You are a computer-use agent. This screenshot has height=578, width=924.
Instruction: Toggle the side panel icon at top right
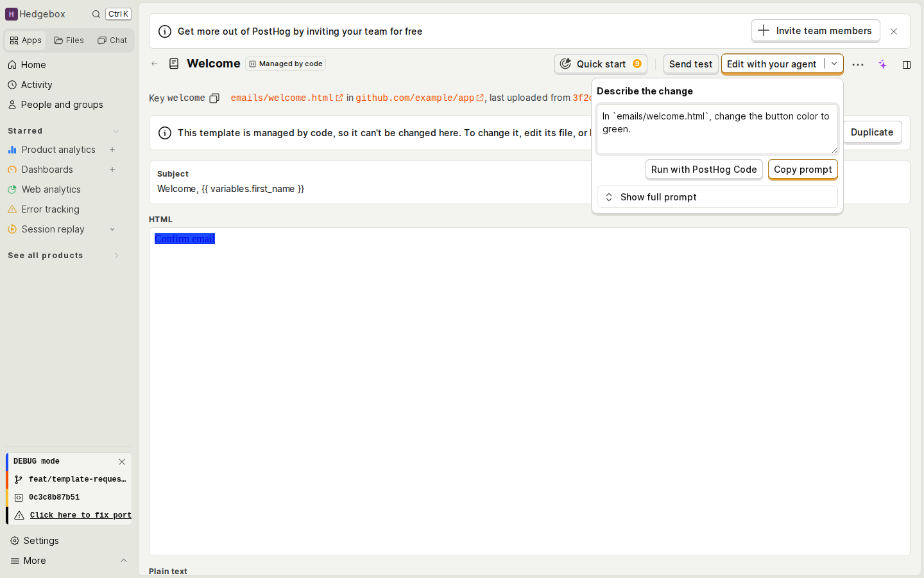[907, 64]
